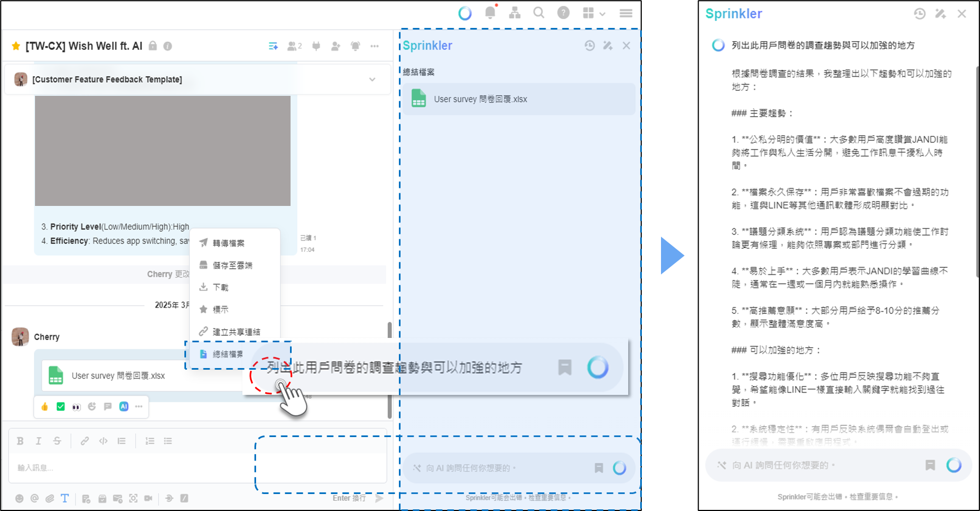Start a video call with the camera icon
Image resolution: width=980 pixels, height=511 pixels.
(148, 498)
